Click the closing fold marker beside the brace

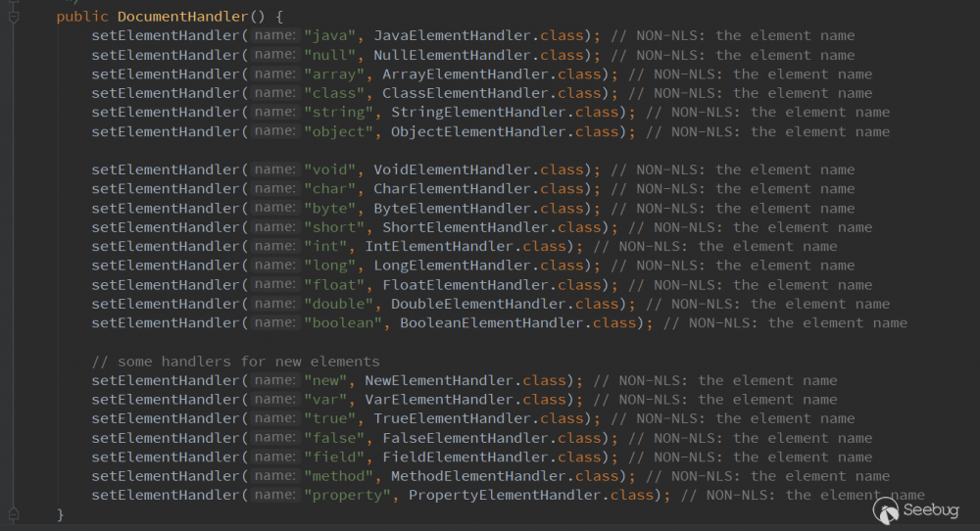[x=14, y=514]
